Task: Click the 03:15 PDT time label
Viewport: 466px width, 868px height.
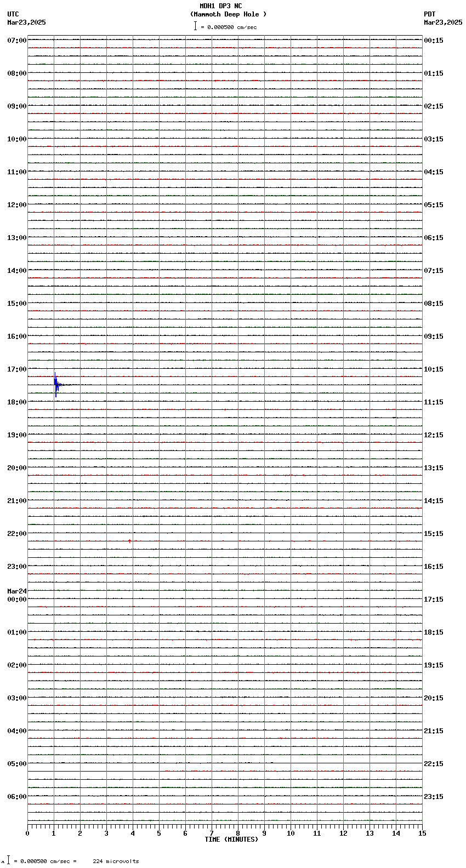Action: (434, 139)
